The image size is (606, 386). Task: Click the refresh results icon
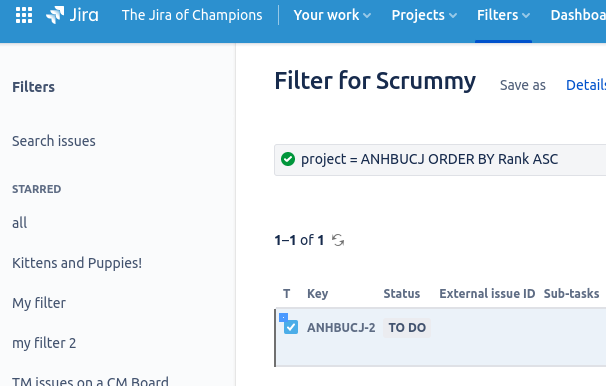click(x=338, y=240)
